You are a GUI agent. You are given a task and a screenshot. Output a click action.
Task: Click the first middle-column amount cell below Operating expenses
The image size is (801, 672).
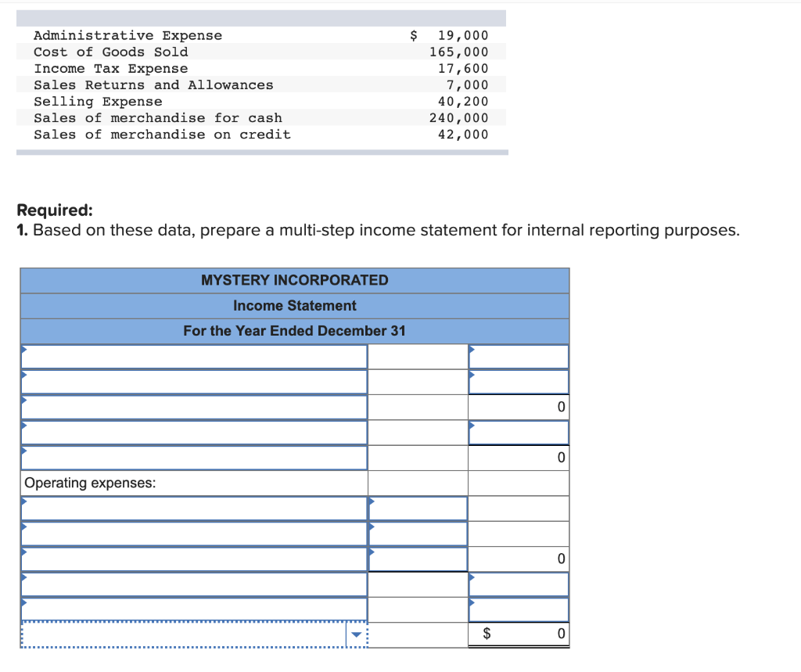point(418,508)
